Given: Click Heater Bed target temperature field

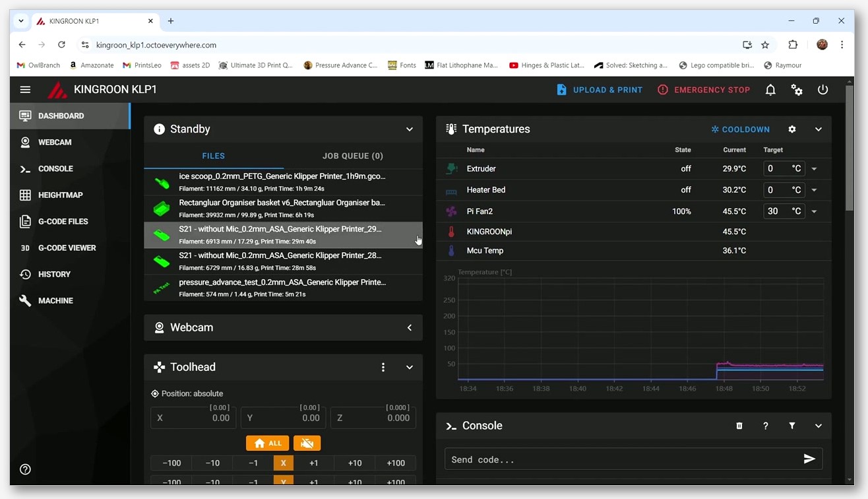Looking at the screenshot, I should [784, 190].
